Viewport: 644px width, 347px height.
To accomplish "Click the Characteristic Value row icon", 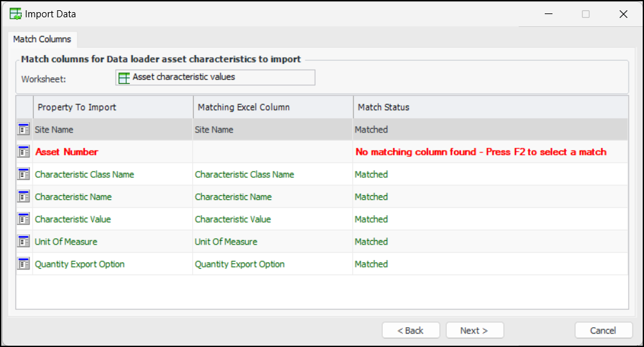I will point(24,219).
